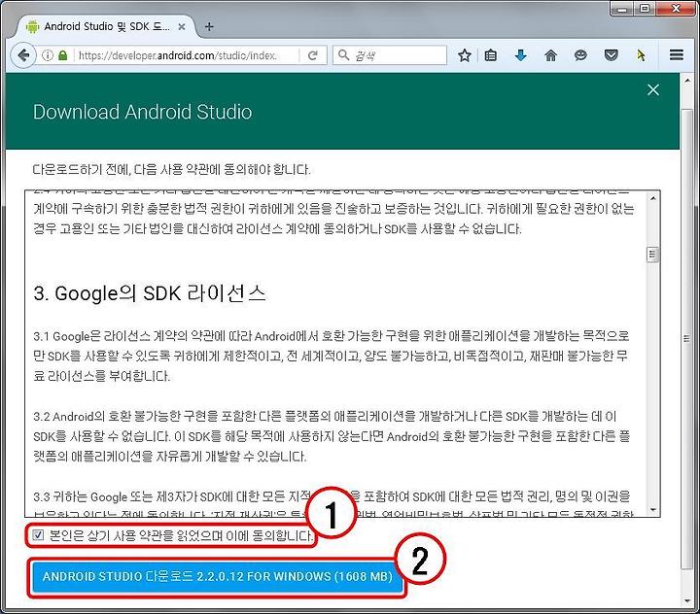Close the Firefox window
Viewport: 700px width, 614px height.
click(x=676, y=9)
